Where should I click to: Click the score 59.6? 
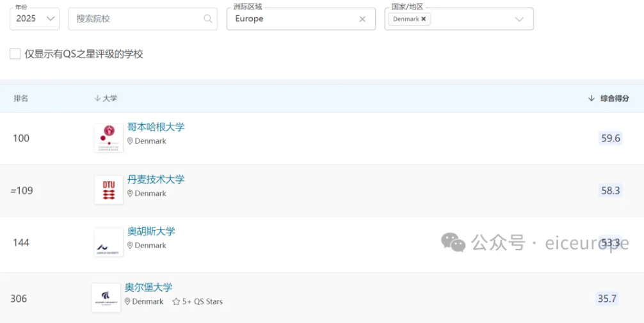[x=610, y=138]
